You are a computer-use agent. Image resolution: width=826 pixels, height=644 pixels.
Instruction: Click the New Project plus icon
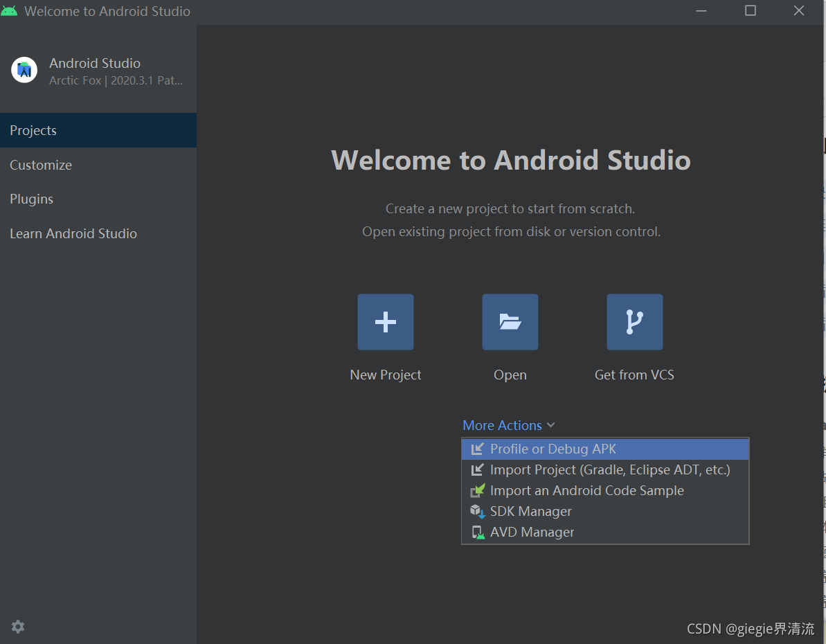[385, 322]
